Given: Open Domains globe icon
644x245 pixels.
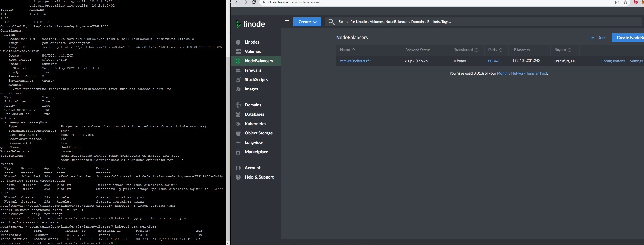Looking at the screenshot, I should (238, 105).
